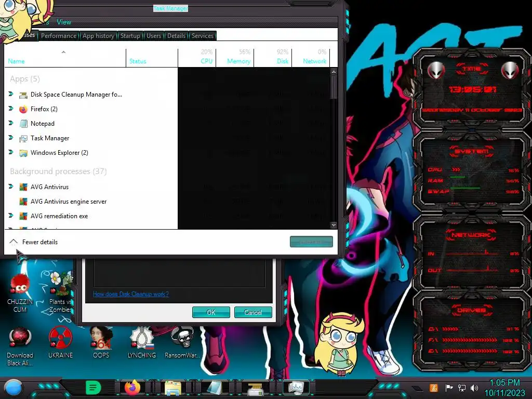Select the Notepad icon in the process list
532x399 pixels.
tap(23, 124)
